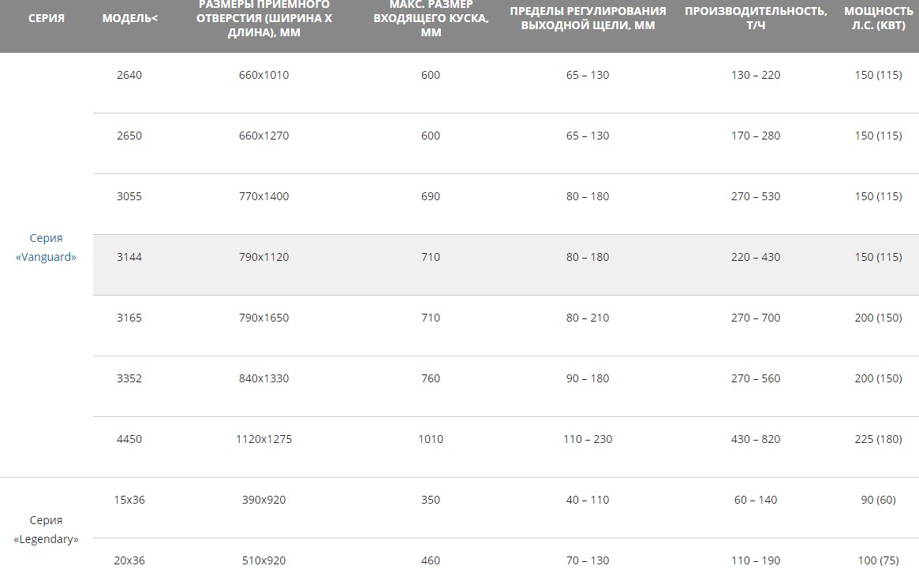The height and width of the screenshot is (588, 919).
Task: Click the МОЩНОСТЬ Л.С. (КВТ) header
Action: (x=878, y=18)
